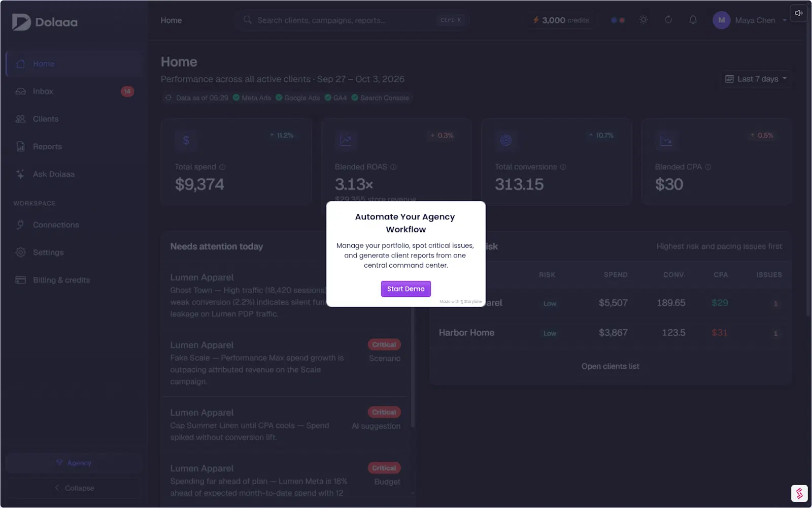Screen dimensions: 812x508
Task: Click the Google Ads status label
Action: pyautogui.click(x=302, y=98)
